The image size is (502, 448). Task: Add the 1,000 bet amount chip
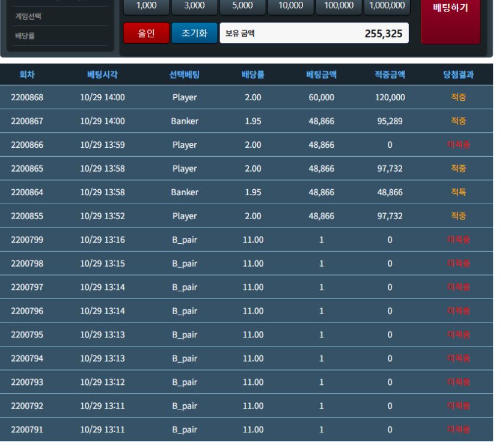coord(146,7)
